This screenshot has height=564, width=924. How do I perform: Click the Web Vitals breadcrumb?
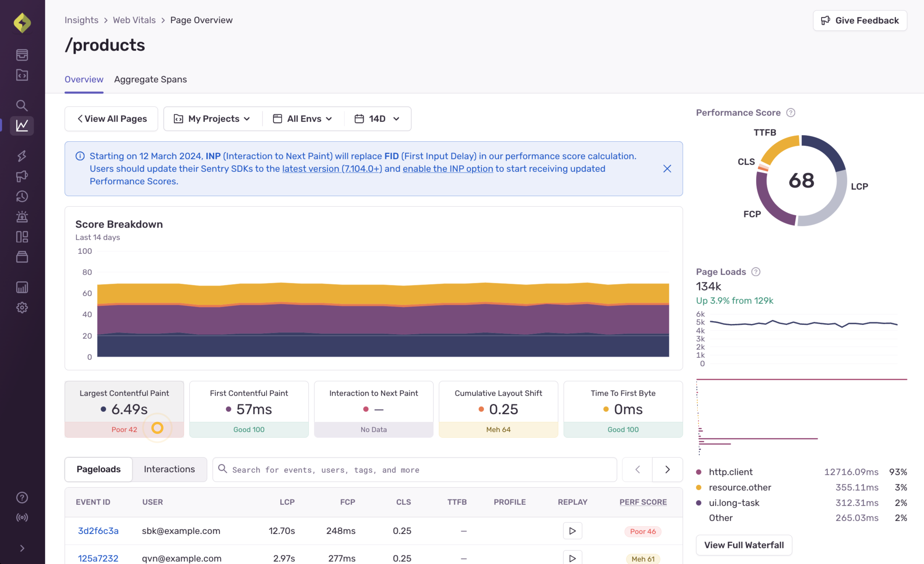click(x=134, y=20)
